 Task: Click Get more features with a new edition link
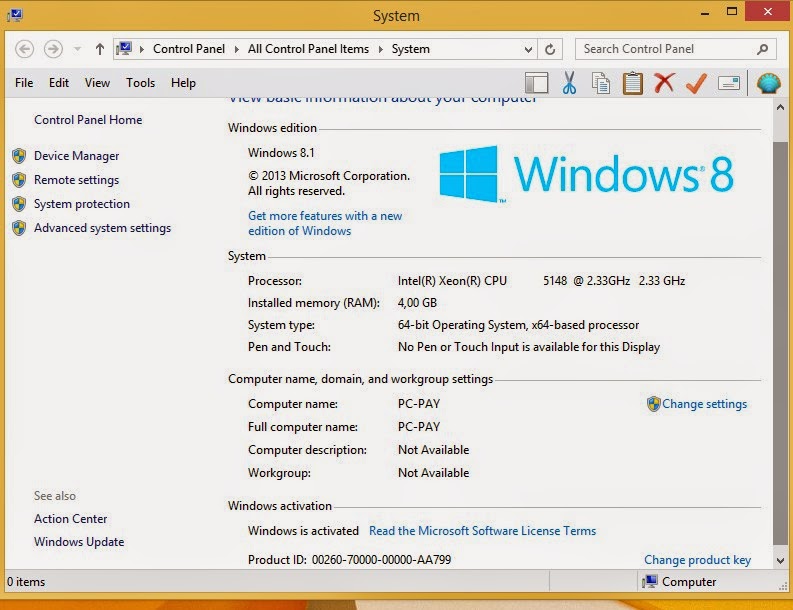[x=325, y=223]
